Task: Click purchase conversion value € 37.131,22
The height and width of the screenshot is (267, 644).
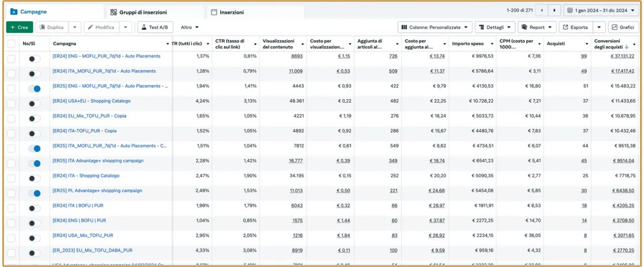Action: (623, 56)
